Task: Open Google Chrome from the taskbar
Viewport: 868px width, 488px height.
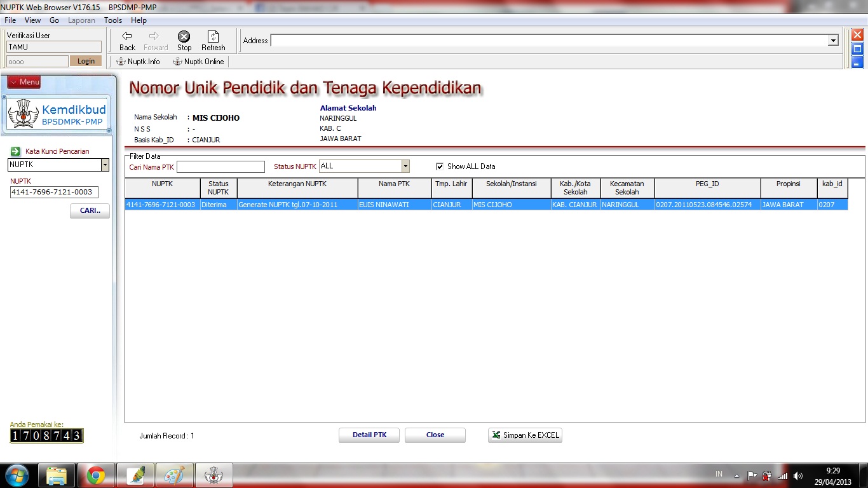Action: (96, 476)
